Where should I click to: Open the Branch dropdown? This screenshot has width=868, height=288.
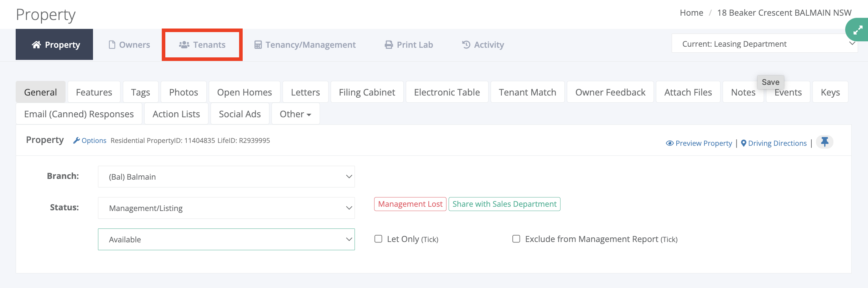pos(226,177)
